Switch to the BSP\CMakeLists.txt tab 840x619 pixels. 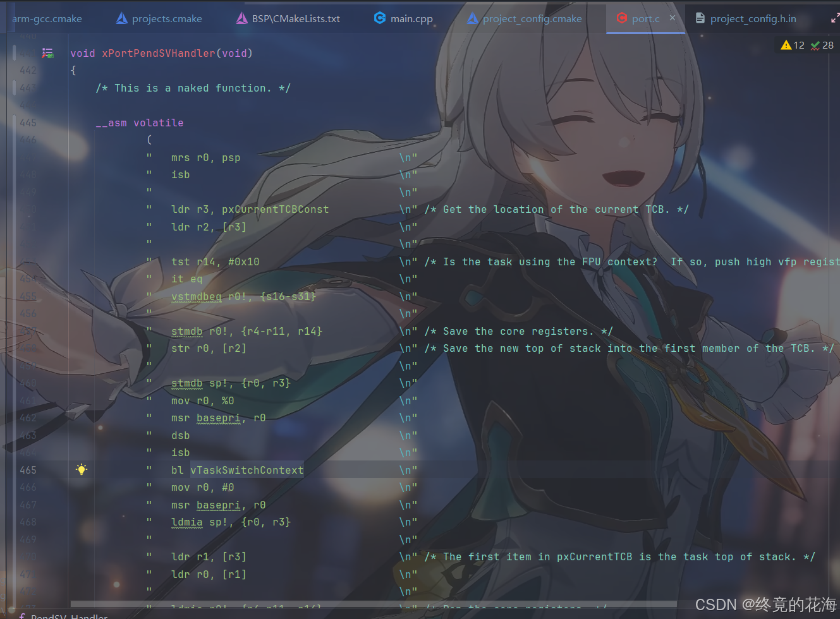point(296,19)
